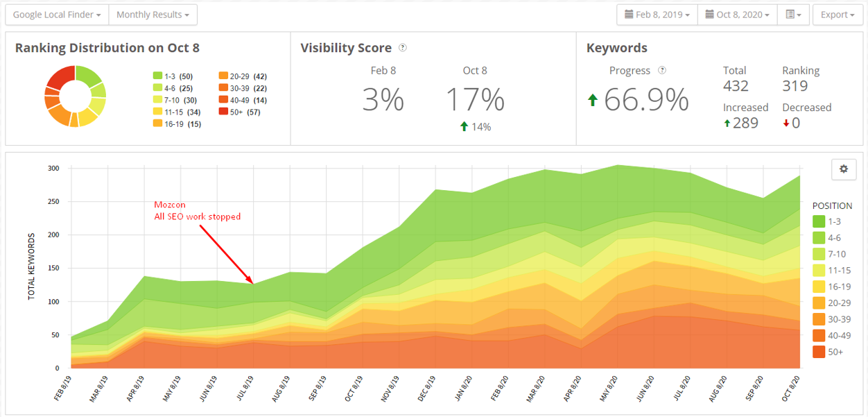
Task: Open the Export dropdown menu
Action: coord(837,15)
